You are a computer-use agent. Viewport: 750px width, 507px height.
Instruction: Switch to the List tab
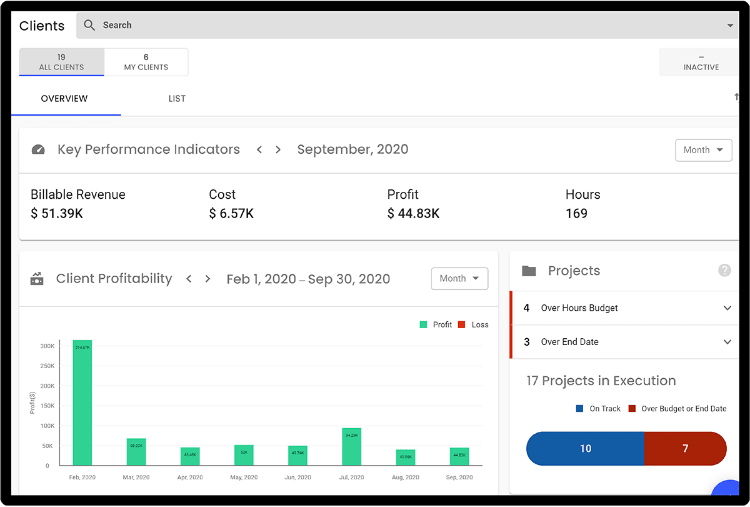[176, 99]
